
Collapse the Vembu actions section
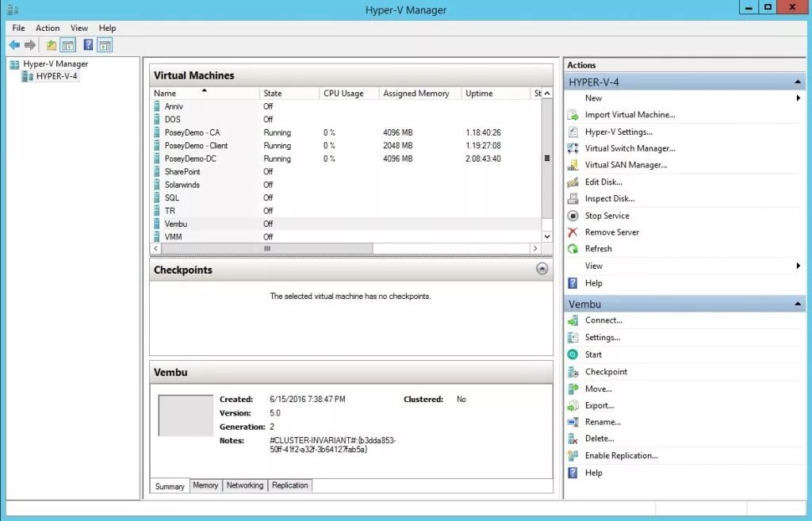798,304
